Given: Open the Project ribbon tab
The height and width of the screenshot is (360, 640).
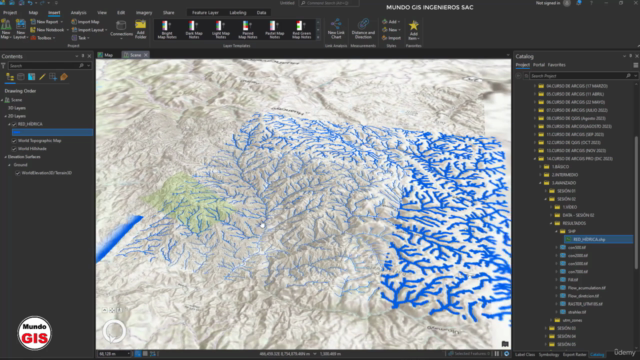Looking at the screenshot, I should [x=10, y=13].
